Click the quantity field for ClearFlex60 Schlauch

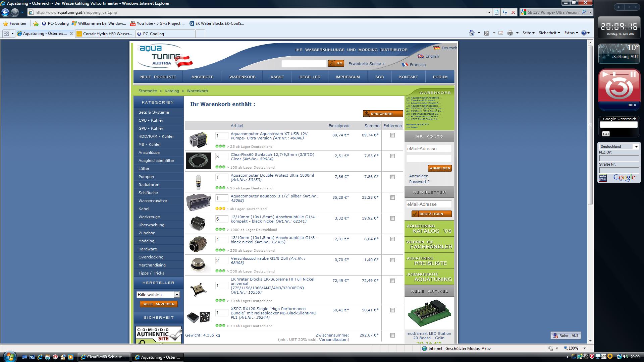point(221,157)
